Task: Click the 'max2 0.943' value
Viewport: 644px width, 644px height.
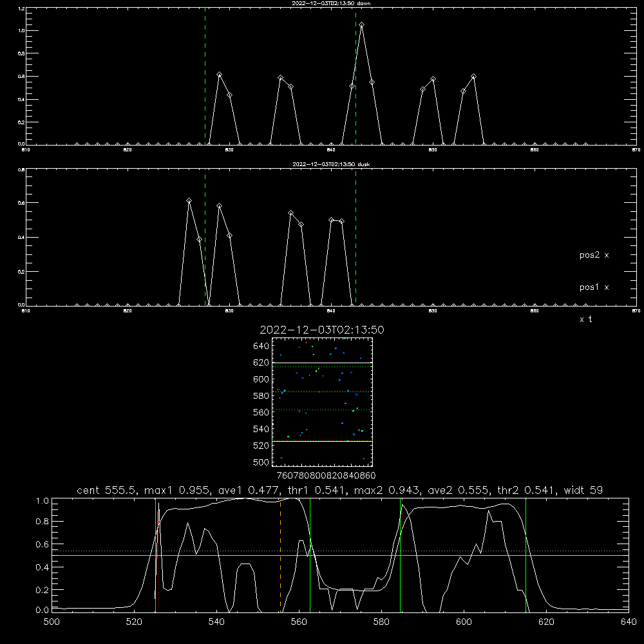Action: point(388,490)
